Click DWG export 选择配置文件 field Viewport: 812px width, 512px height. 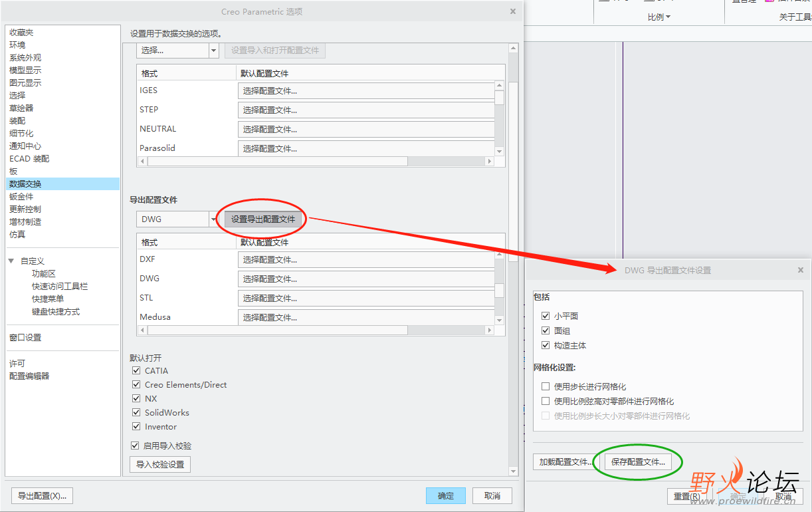pos(366,279)
